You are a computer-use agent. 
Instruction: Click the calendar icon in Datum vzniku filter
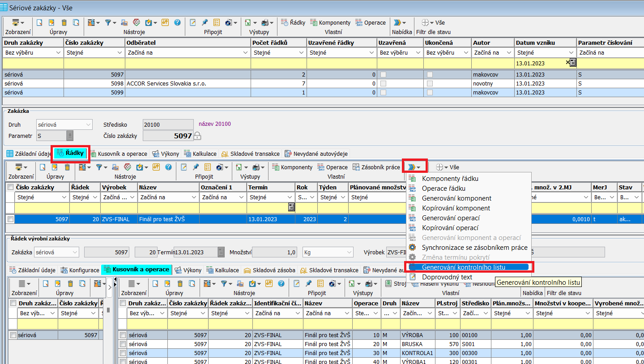pos(572,63)
